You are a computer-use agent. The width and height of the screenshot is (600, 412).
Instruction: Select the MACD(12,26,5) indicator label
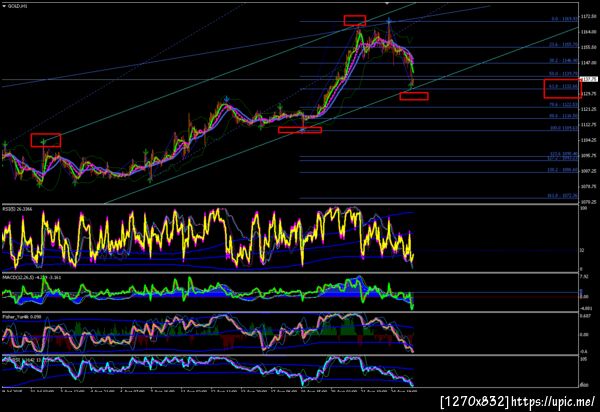click(32, 277)
